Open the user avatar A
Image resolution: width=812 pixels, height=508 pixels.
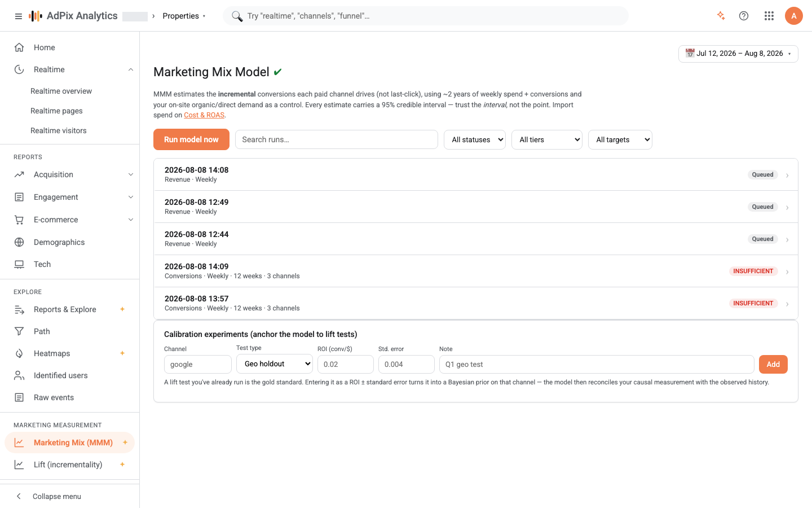pos(794,16)
